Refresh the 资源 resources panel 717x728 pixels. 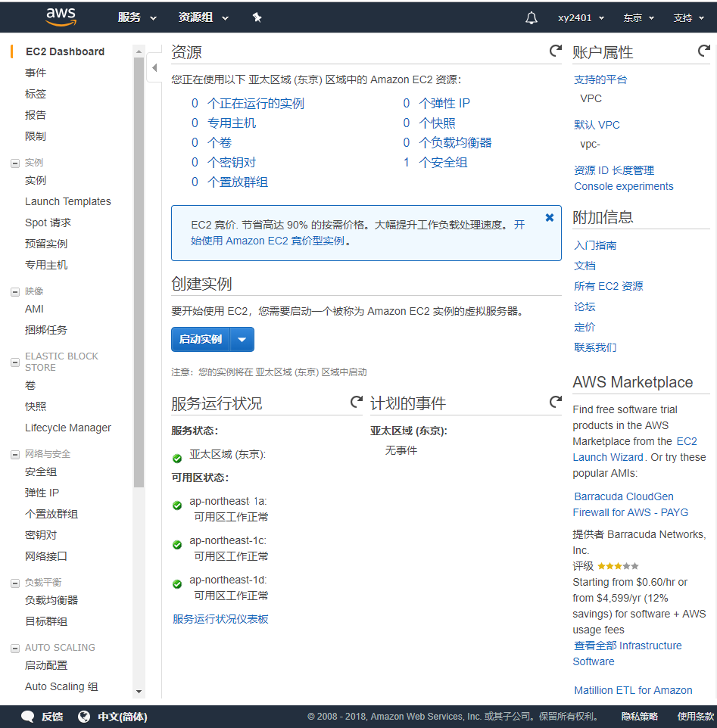(x=556, y=51)
